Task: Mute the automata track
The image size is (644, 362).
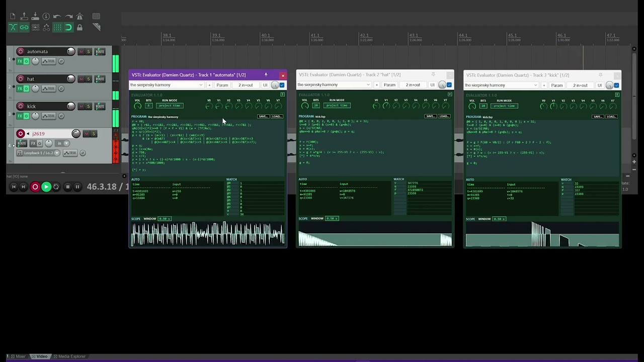Action: 81,51
